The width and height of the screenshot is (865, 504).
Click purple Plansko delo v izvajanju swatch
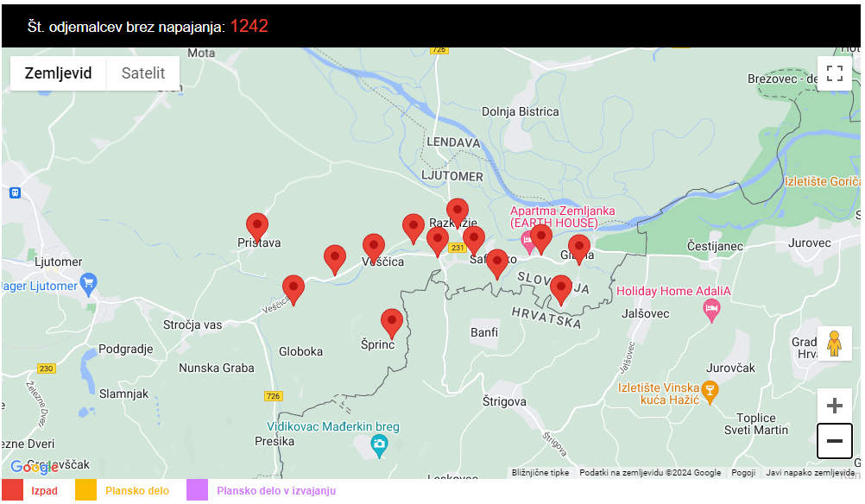198,490
